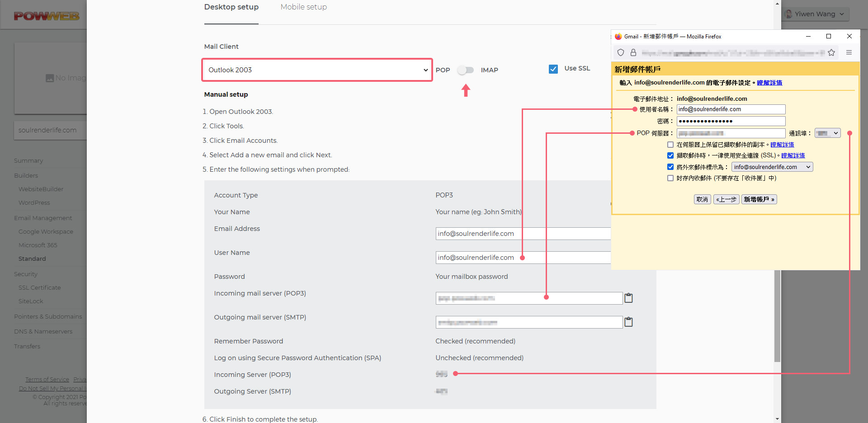Open Security section in the sidebar

click(x=26, y=274)
